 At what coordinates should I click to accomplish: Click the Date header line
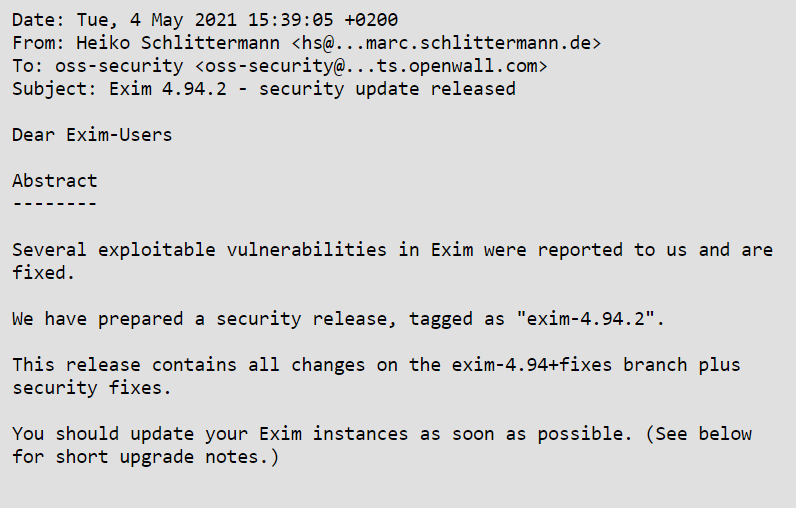pyautogui.click(x=205, y=20)
